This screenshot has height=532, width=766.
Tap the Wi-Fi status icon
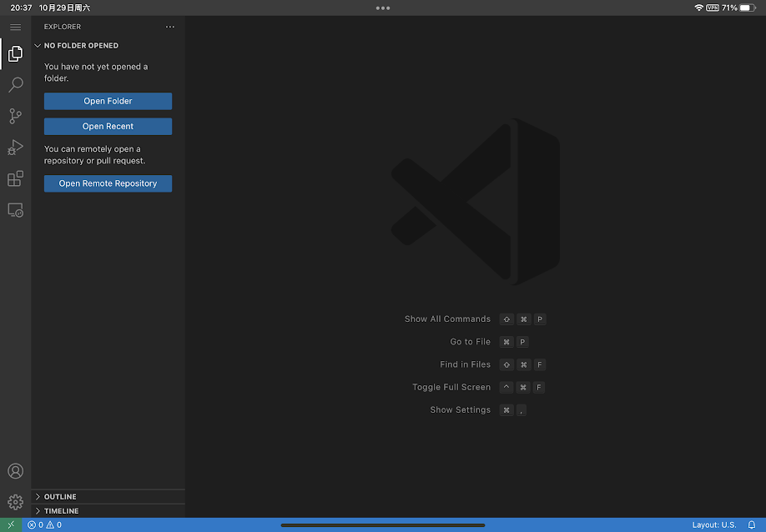click(699, 8)
